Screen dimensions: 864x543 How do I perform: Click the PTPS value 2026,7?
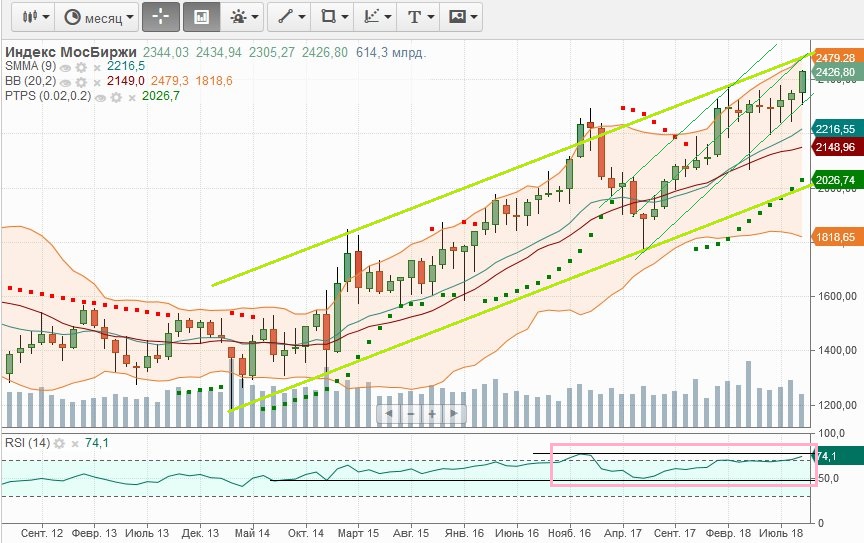pos(161,96)
